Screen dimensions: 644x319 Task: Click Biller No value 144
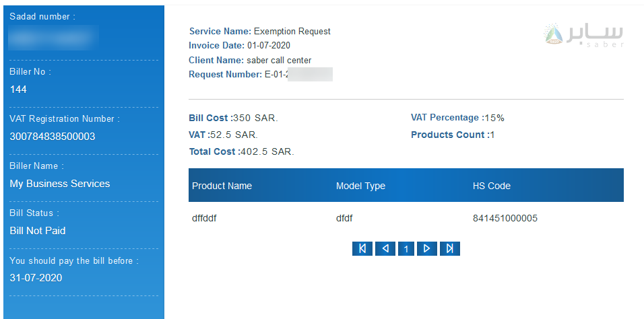point(18,90)
